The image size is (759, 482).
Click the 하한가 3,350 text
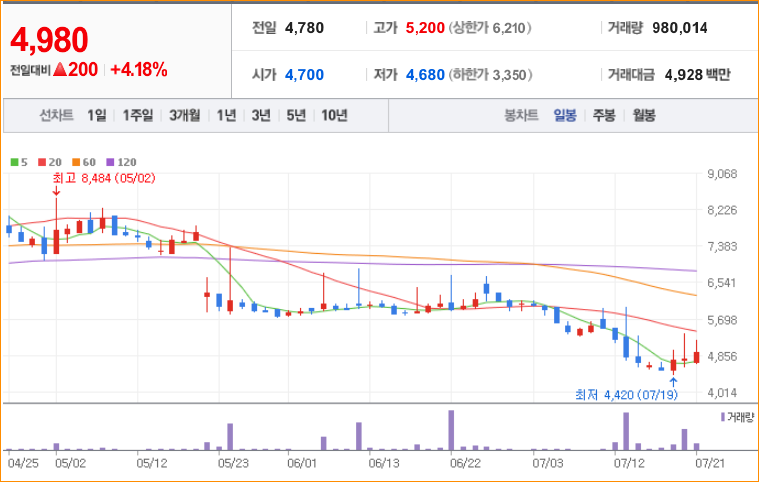(490, 75)
